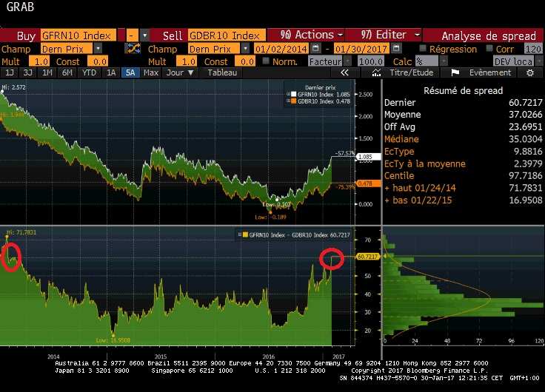Click white GFRN10 Index legend marker

point(292,95)
